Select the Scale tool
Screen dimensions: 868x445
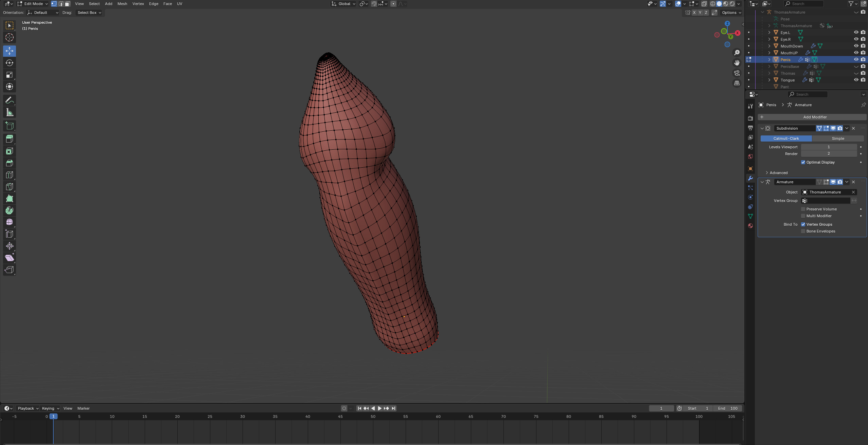[x=10, y=75]
